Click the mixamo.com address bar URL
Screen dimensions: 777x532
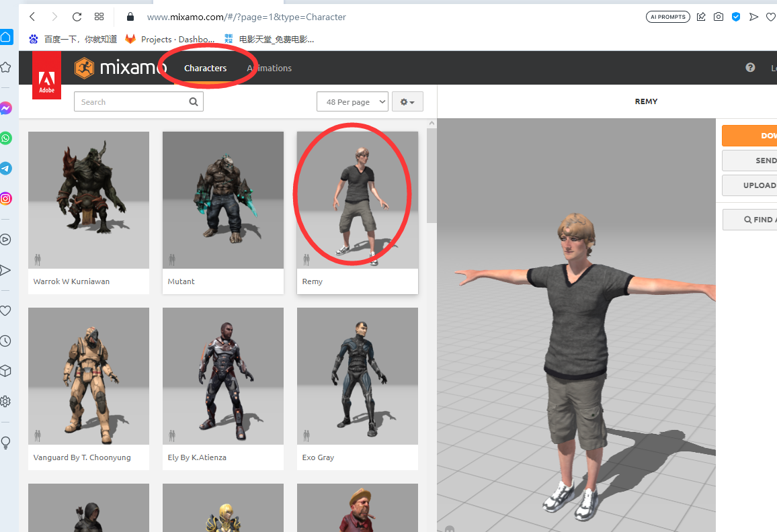pos(246,17)
